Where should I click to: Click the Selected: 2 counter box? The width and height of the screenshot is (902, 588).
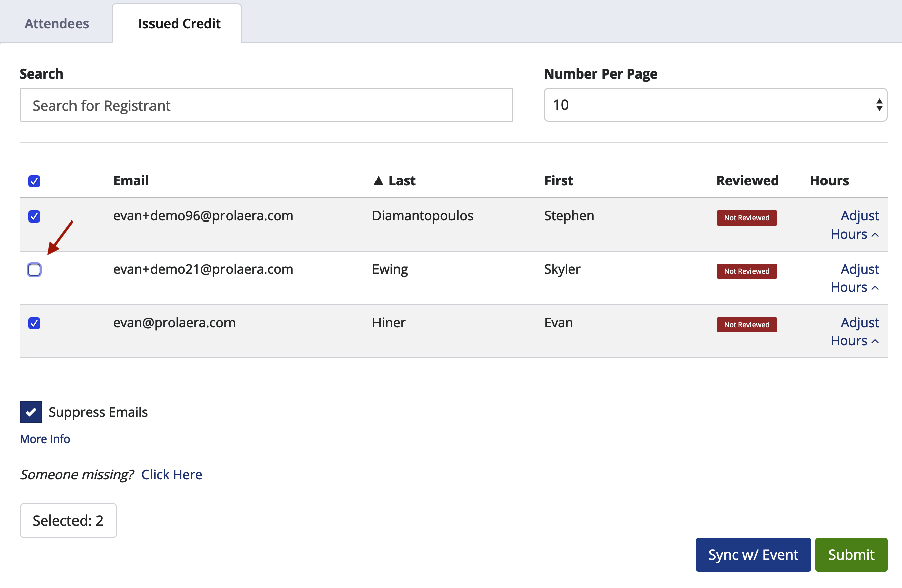(68, 520)
